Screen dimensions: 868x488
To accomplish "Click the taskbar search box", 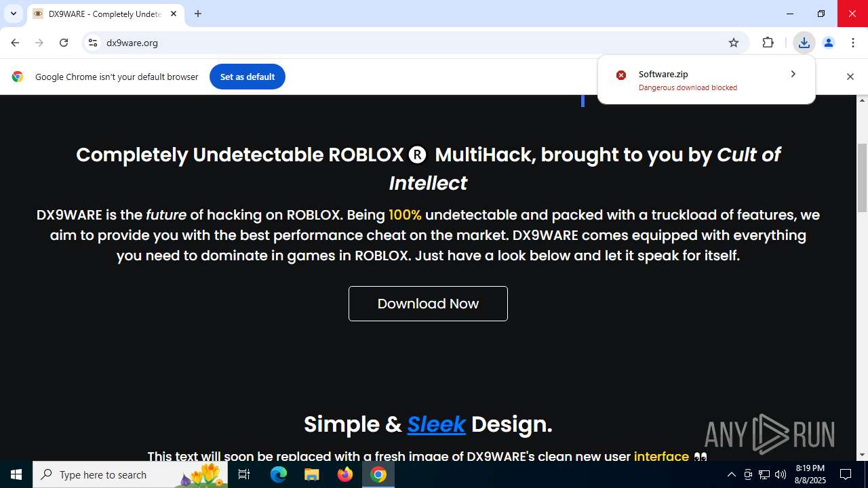I will [130, 474].
